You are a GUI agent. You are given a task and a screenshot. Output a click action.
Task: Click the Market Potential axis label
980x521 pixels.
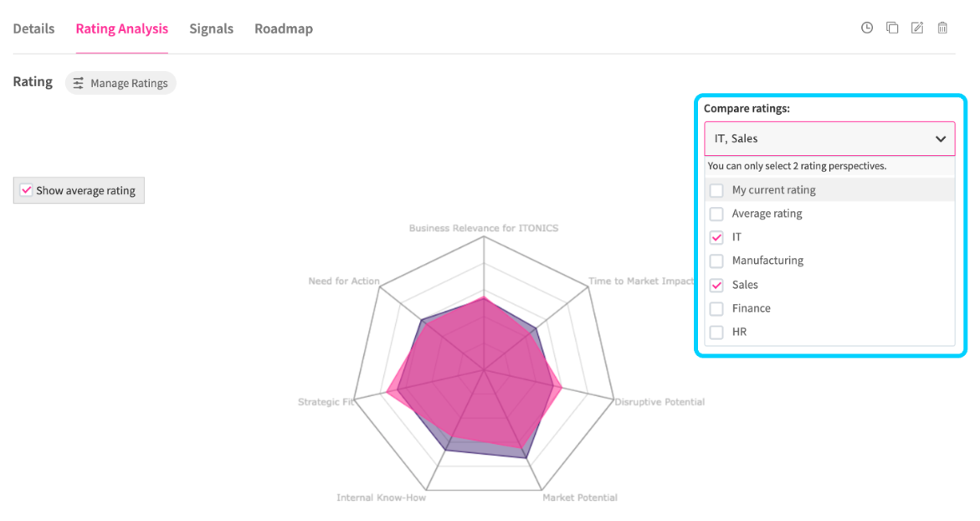(x=580, y=498)
